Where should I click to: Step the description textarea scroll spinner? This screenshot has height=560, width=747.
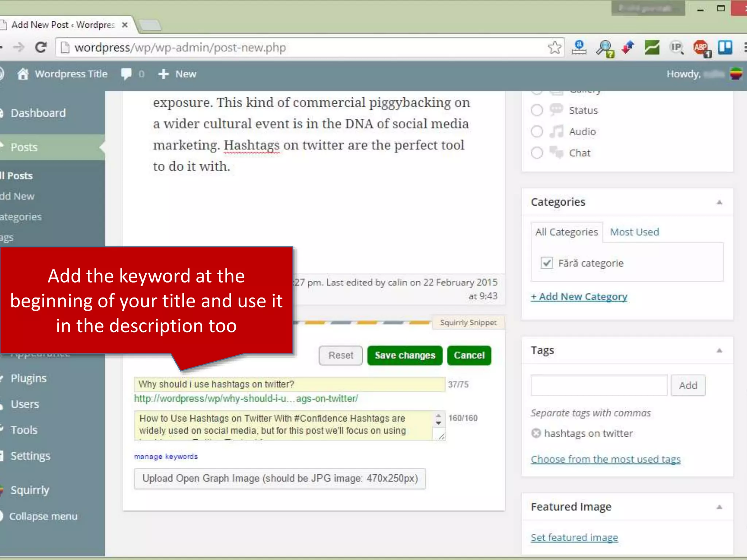[438, 419]
